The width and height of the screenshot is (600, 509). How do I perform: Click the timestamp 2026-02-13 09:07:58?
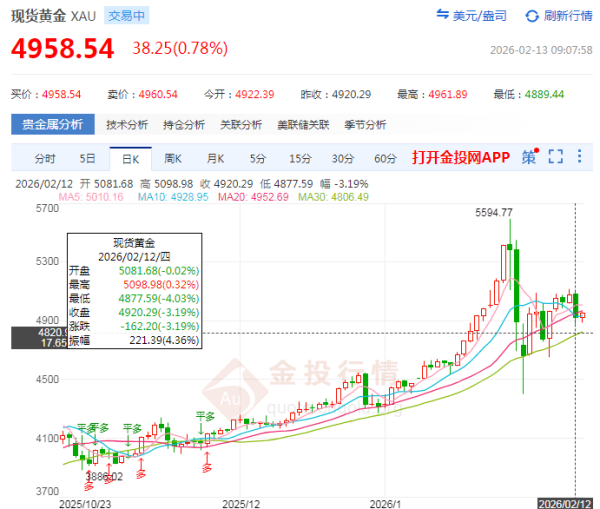[x=541, y=50]
